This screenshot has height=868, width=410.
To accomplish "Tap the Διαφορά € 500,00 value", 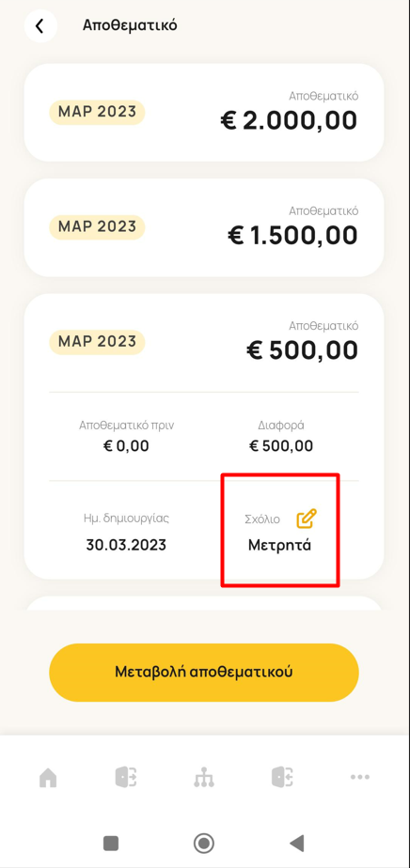I will (x=281, y=445).
